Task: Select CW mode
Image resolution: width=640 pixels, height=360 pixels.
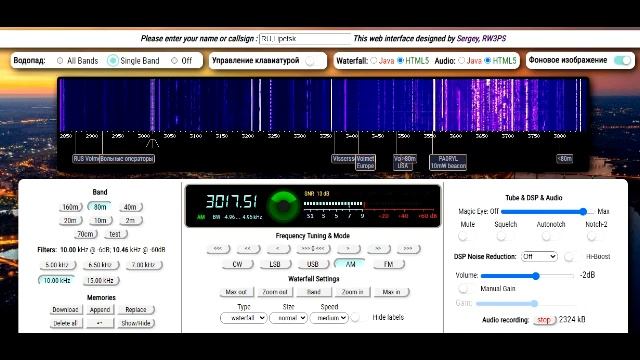Action: tap(237, 264)
